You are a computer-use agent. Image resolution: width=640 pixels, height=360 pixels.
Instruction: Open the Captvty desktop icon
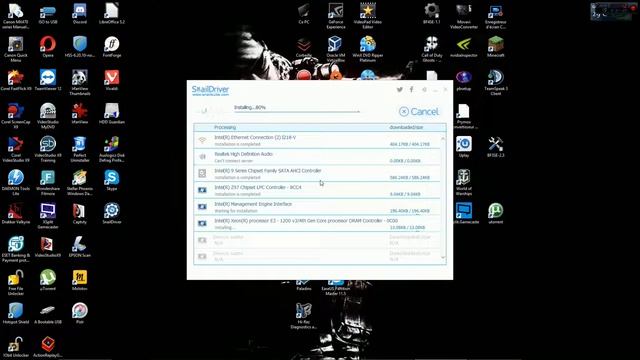point(80,214)
